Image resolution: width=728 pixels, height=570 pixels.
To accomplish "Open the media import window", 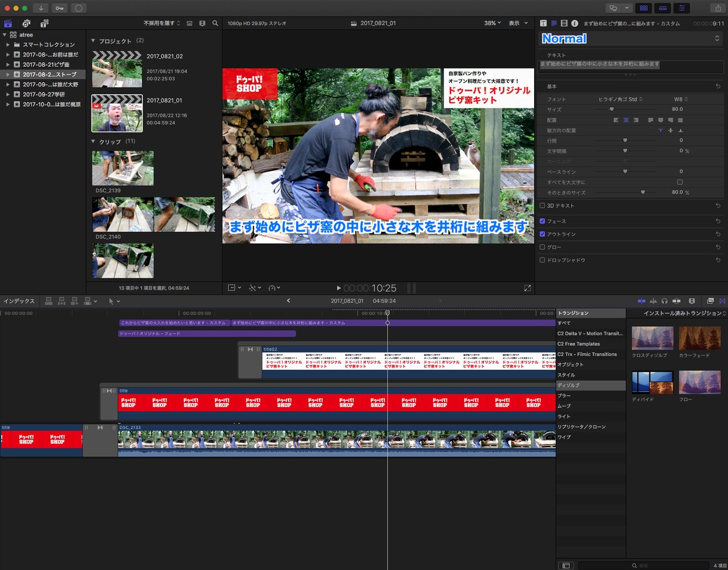I will (x=41, y=8).
